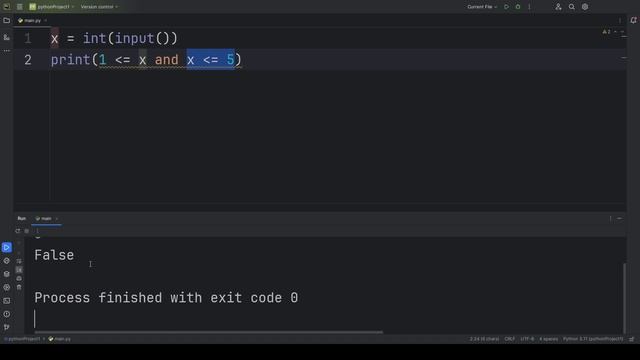Click the 'and' keyword in code
Image resolution: width=640 pixels, height=360 pixels.
(x=167, y=60)
